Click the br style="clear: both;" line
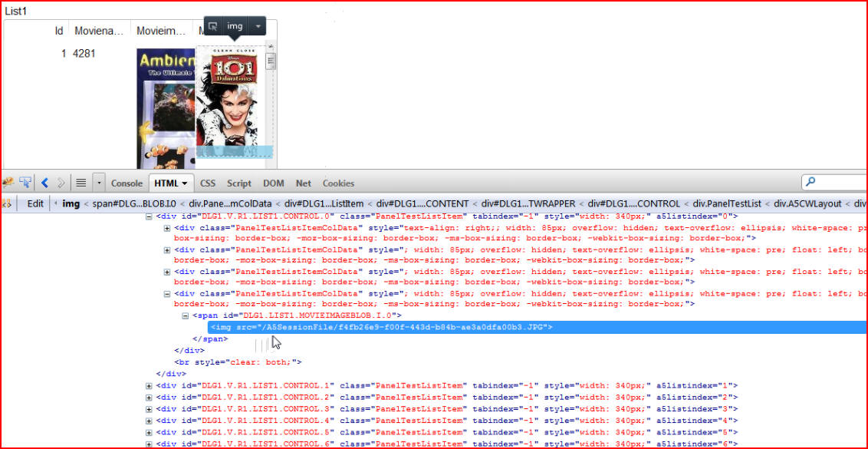Viewport: 868px width, 449px height. 238,362
